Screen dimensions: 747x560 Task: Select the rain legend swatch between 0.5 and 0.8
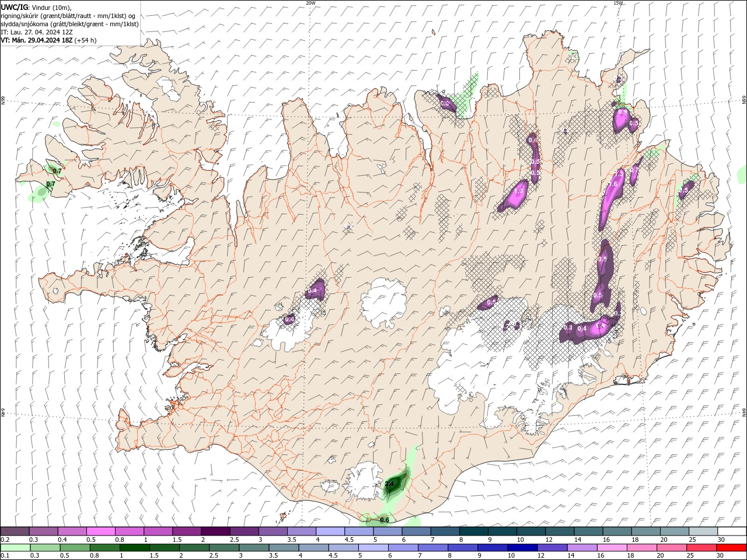tap(74, 548)
